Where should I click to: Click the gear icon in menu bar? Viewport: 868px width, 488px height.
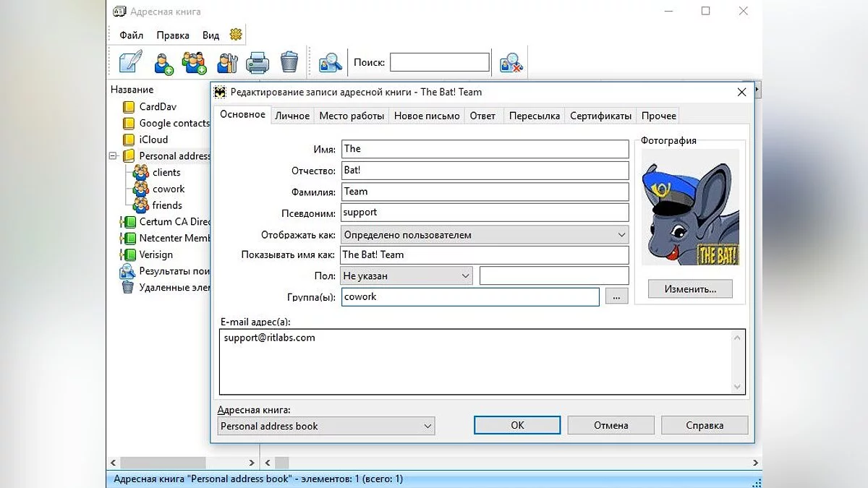[235, 35]
